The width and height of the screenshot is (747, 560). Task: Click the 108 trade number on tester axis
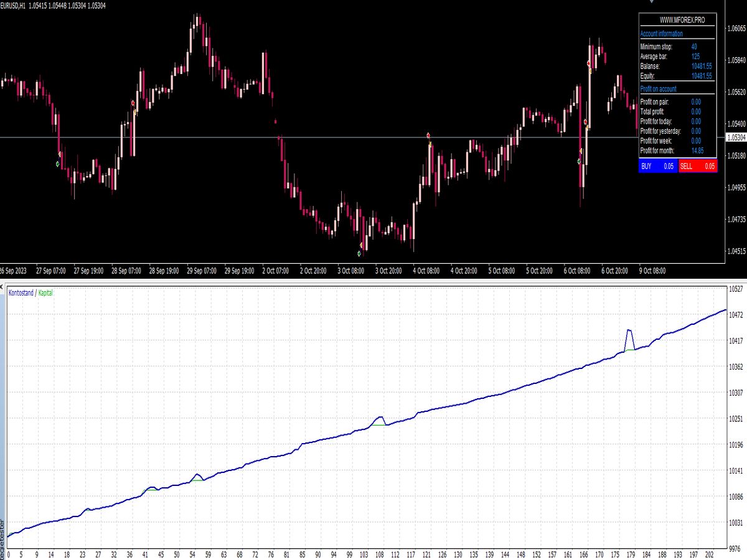(380, 553)
